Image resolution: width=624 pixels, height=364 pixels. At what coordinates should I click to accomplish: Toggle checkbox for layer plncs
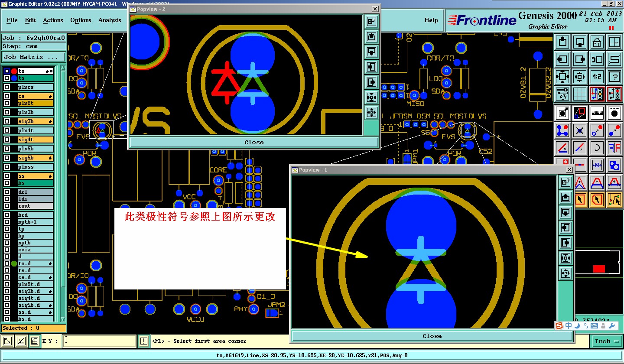(x=7, y=87)
